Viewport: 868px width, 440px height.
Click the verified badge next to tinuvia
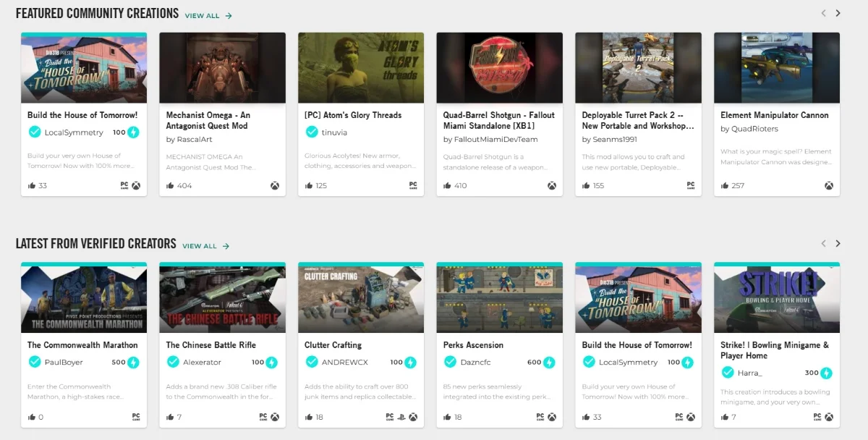312,132
